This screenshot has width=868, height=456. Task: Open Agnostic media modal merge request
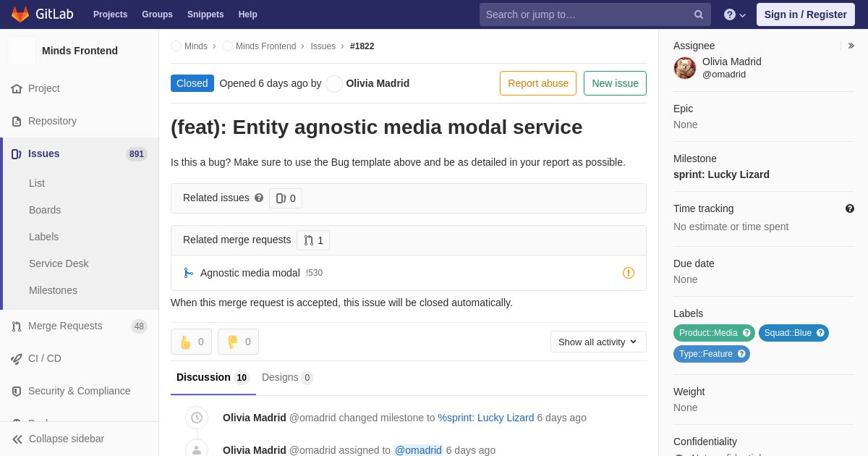point(250,273)
